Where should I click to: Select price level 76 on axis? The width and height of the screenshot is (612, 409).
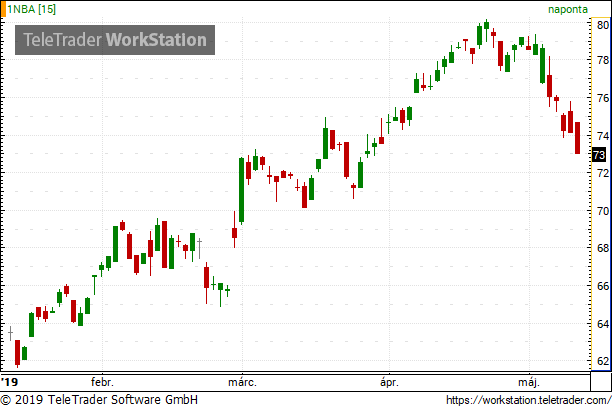point(603,98)
